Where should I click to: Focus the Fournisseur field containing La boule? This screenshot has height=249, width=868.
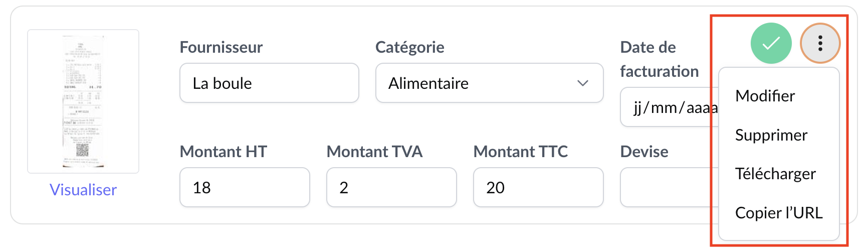[269, 83]
